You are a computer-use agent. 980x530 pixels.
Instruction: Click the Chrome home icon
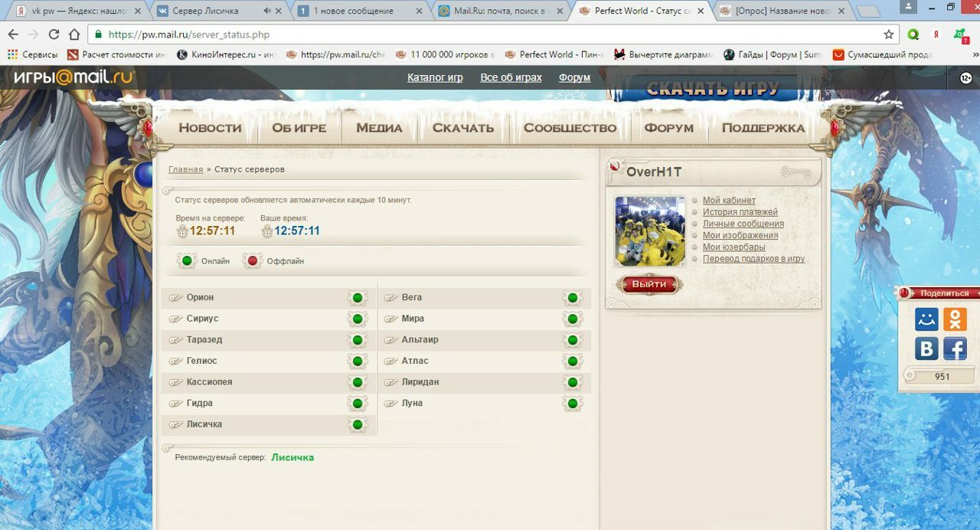pos(74,34)
